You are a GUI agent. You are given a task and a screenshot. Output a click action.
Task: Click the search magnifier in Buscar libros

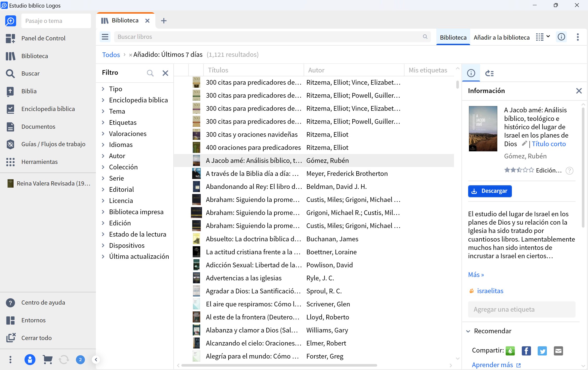coord(425,37)
